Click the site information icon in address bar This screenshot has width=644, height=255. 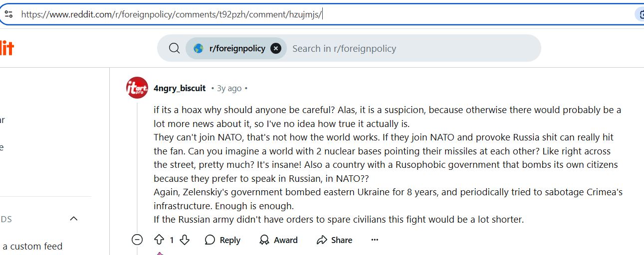click(x=8, y=14)
